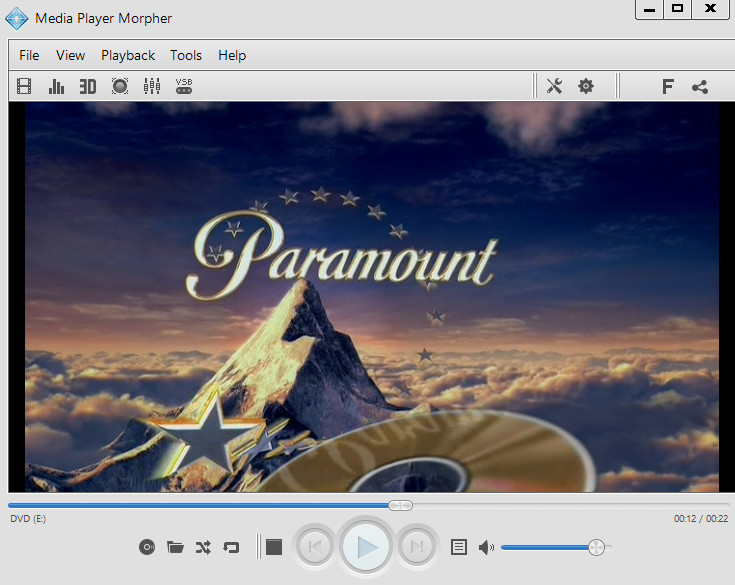Skip to previous track
735x585 pixels.
(x=315, y=547)
